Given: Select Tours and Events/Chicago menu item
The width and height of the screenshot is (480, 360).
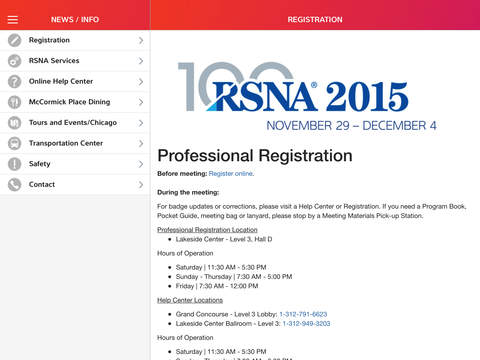Looking at the screenshot, I should [75, 123].
